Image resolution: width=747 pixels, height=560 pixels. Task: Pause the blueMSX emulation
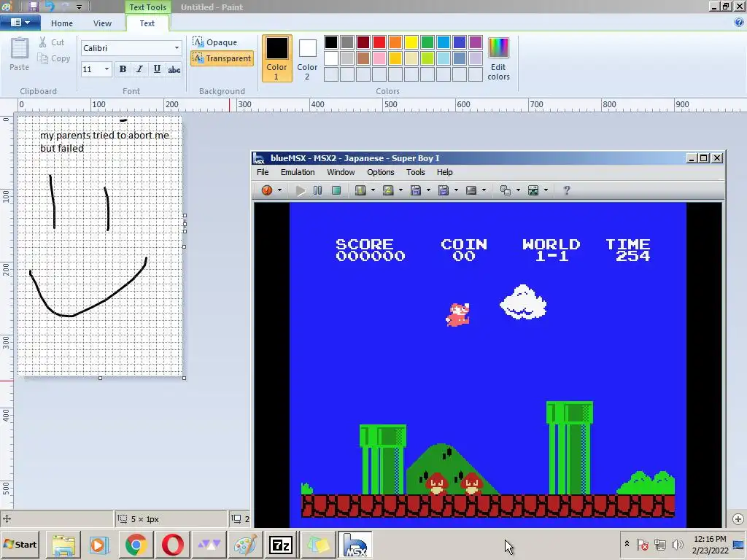click(x=318, y=190)
